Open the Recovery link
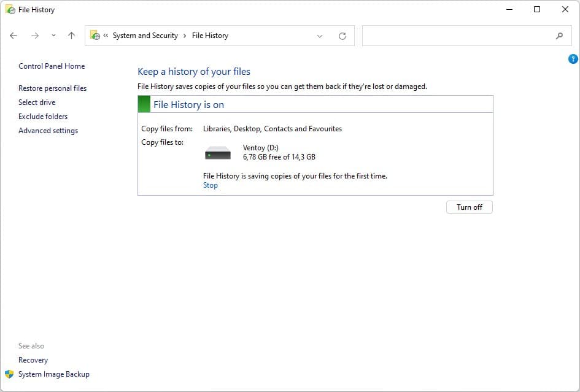This screenshot has width=580, height=392. (x=33, y=360)
